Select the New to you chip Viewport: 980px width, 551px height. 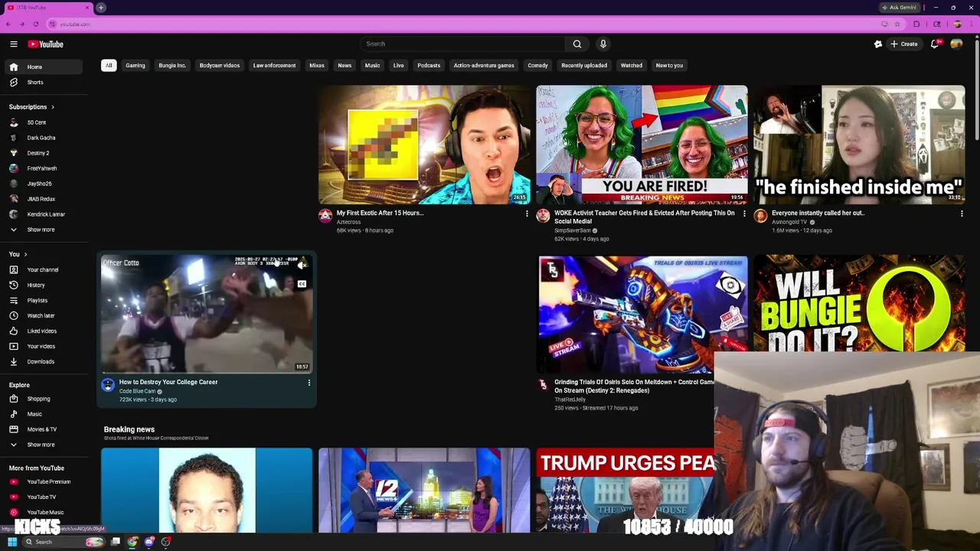click(669, 65)
